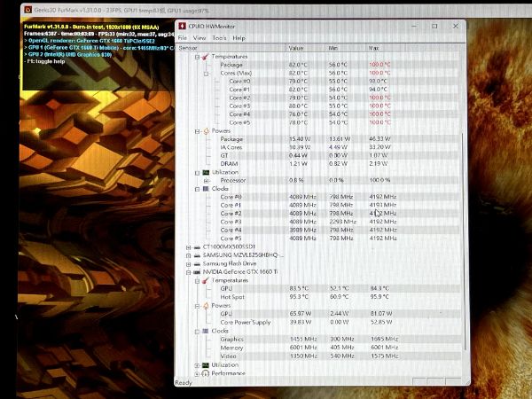Collapse the CPU Clocks section
Viewport: 532px width, 399px height.
tap(197, 189)
